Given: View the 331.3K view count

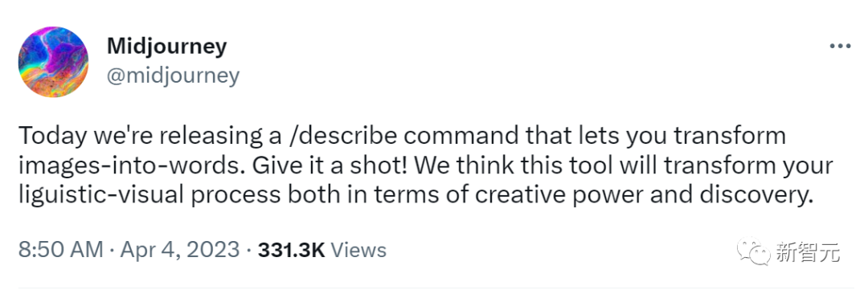Looking at the screenshot, I should pyautogui.click(x=291, y=250).
